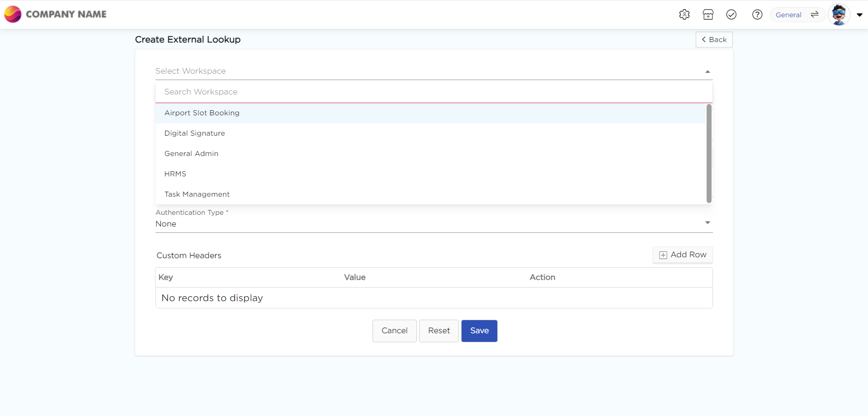The width and height of the screenshot is (868, 416).
Task: Select HRMS from workspace list
Action: pos(175,174)
